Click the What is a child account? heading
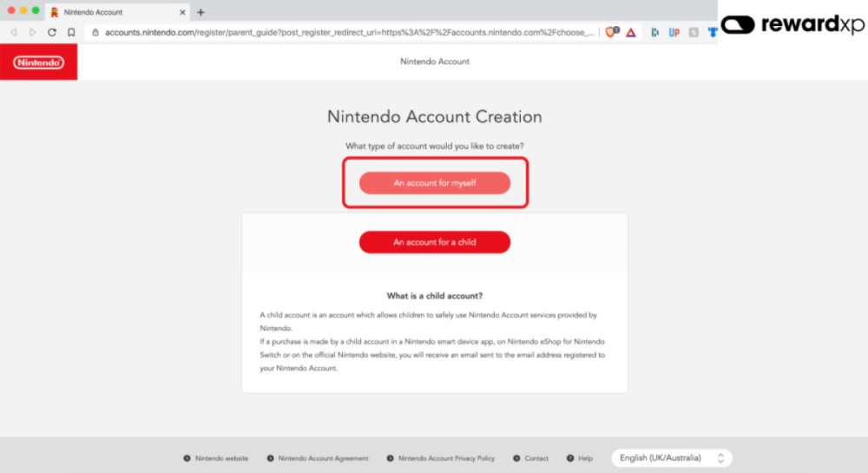 [435, 296]
